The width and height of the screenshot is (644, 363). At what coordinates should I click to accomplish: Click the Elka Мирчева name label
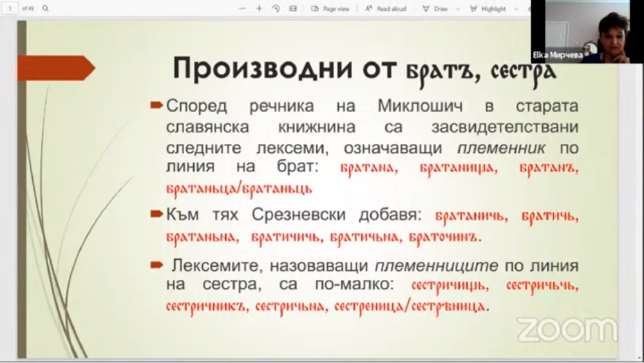click(x=556, y=55)
